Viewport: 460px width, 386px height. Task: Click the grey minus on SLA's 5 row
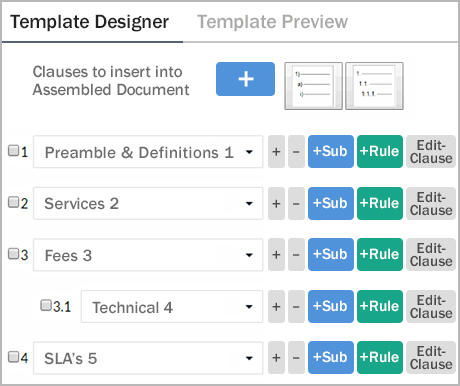[296, 357]
